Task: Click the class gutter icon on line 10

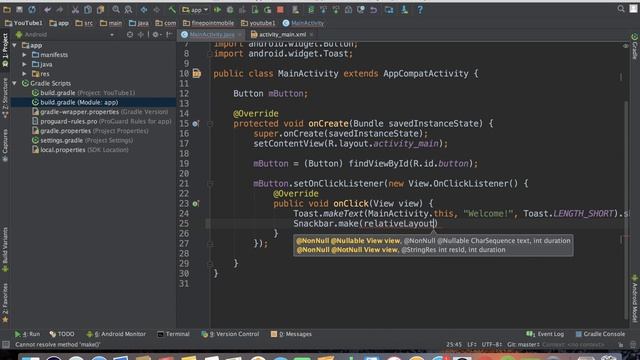Action: pos(197,73)
